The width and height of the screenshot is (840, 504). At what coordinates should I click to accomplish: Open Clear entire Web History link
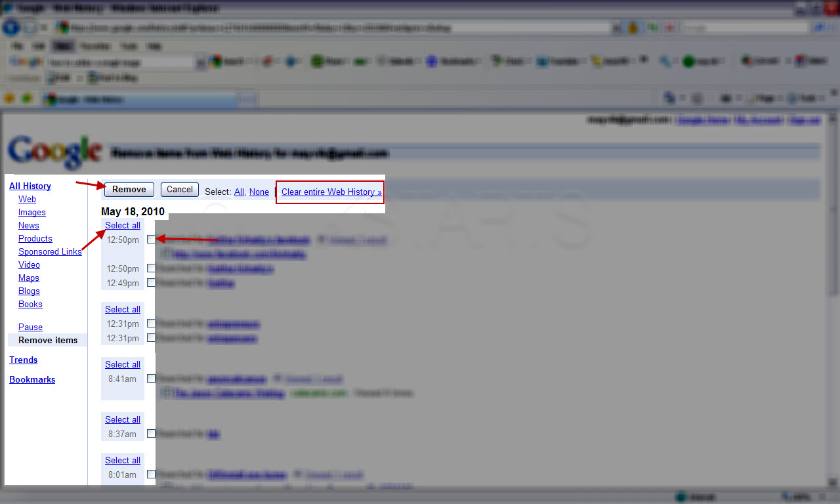pos(331,192)
